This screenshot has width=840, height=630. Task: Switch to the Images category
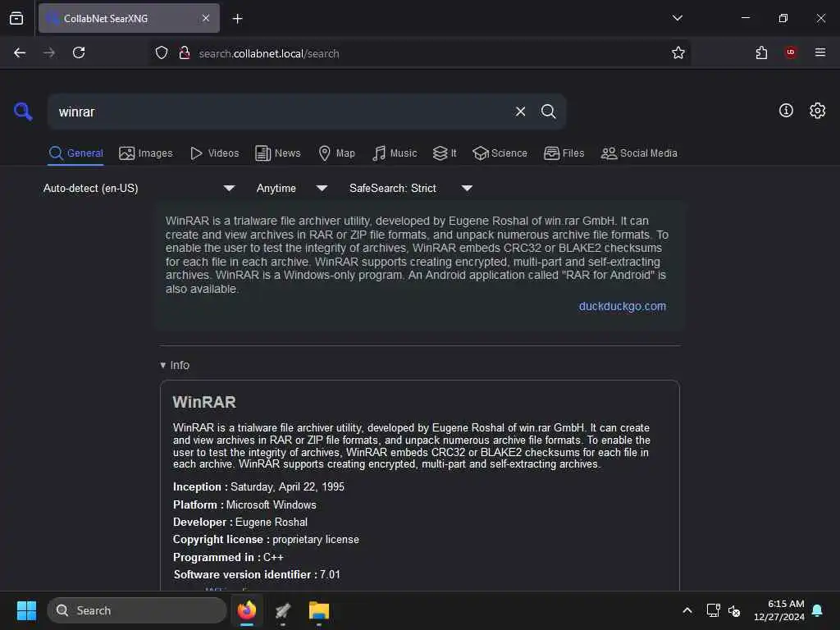(146, 153)
